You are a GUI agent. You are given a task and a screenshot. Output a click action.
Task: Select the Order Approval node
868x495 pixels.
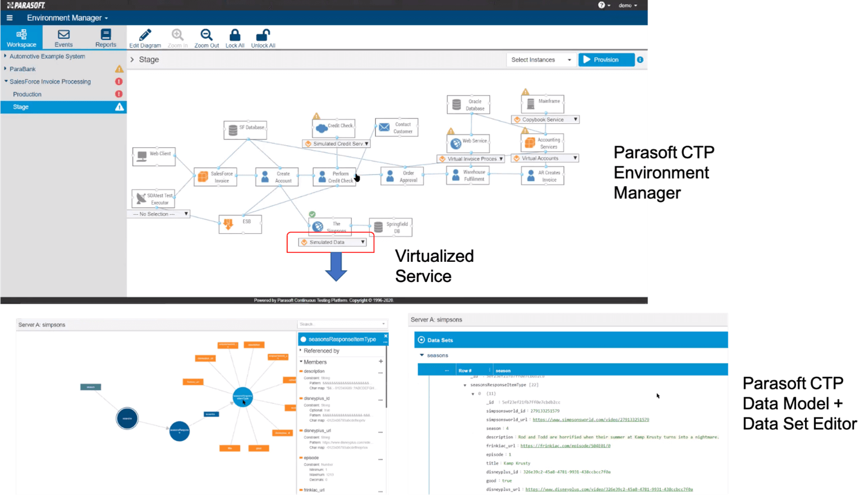(x=402, y=177)
